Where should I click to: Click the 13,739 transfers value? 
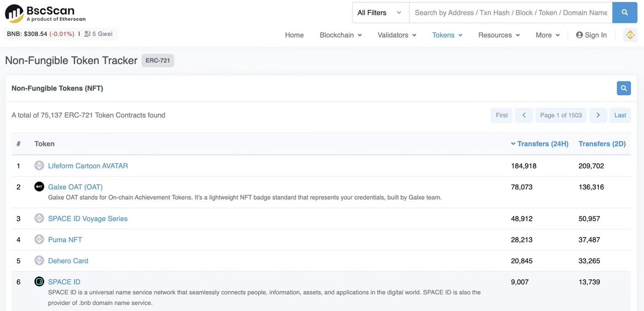(589, 281)
